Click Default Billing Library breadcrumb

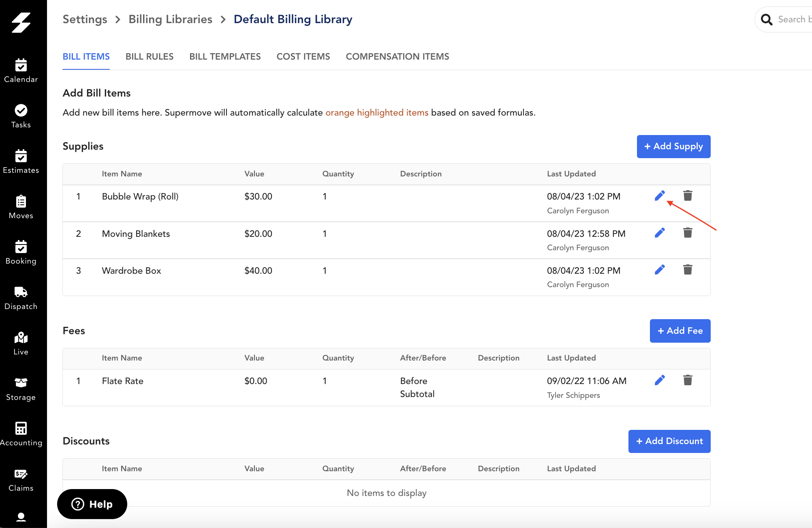pos(293,19)
